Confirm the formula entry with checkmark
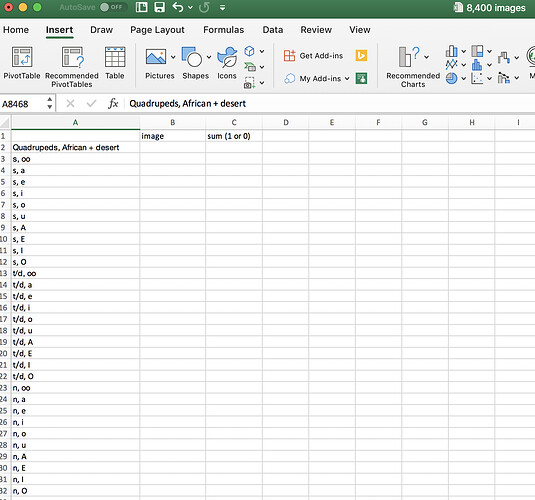The image size is (535, 500). (x=91, y=103)
